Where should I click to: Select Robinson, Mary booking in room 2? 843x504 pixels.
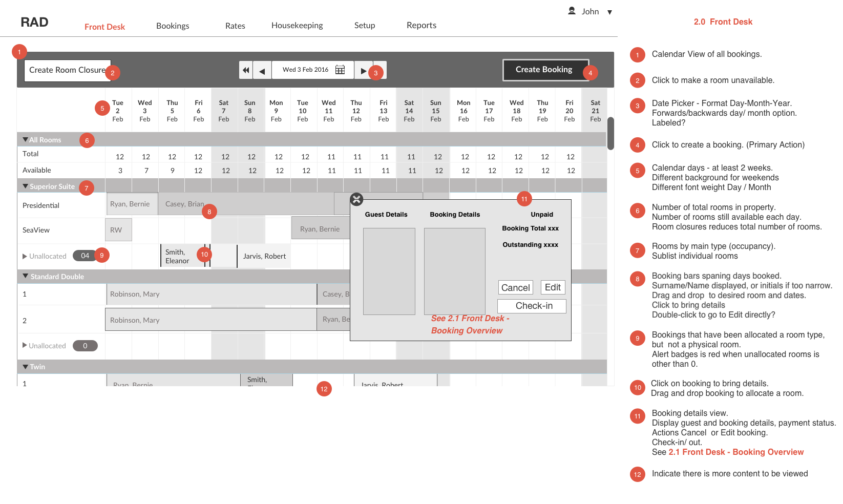click(211, 320)
